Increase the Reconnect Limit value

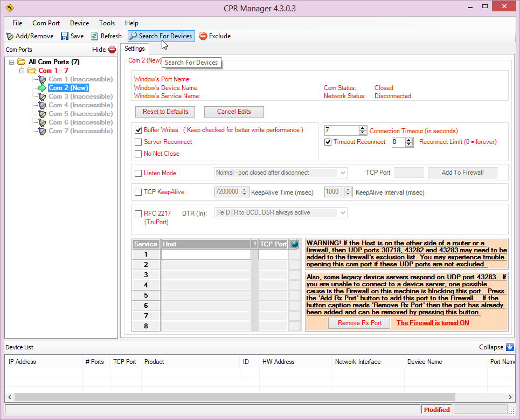pos(409,140)
